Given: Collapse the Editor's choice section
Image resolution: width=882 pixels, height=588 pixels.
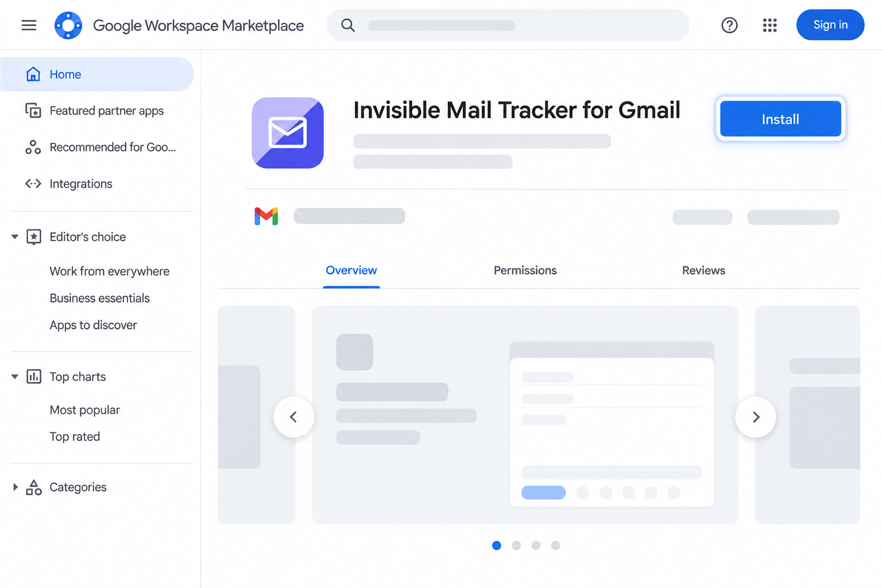Looking at the screenshot, I should (x=15, y=237).
